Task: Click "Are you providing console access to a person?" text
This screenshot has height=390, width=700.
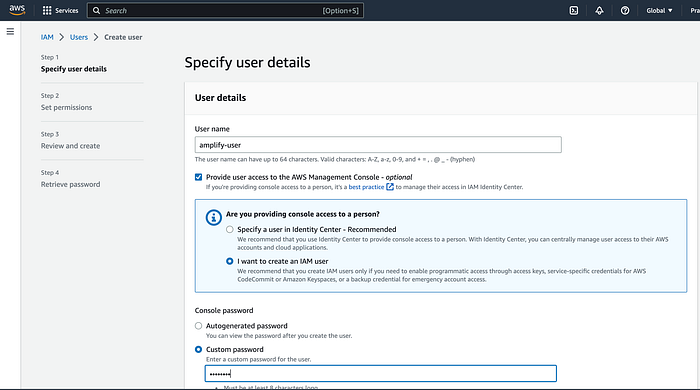Action: pyautogui.click(x=303, y=214)
